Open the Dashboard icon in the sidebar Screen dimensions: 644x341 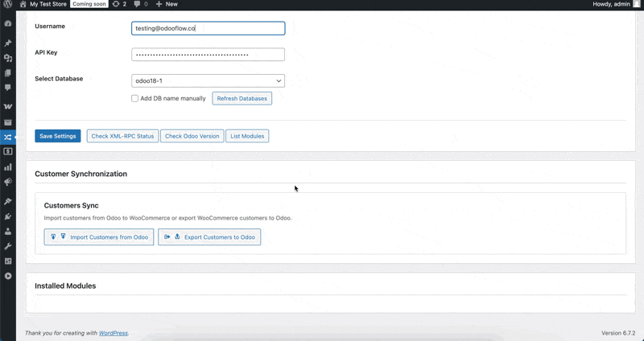click(x=8, y=24)
